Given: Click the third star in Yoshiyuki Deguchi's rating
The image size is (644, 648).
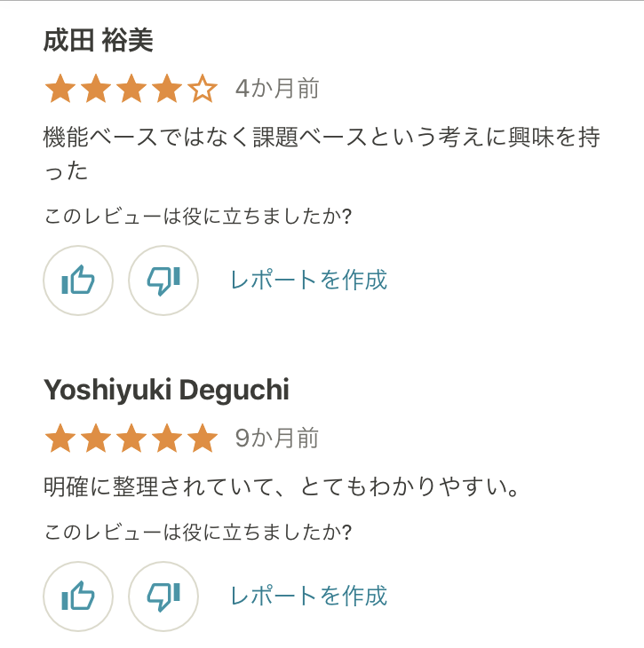Looking at the screenshot, I should [x=131, y=439].
